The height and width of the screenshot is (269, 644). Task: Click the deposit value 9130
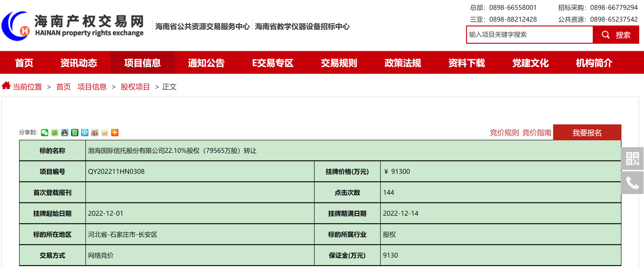pos(390,255)
